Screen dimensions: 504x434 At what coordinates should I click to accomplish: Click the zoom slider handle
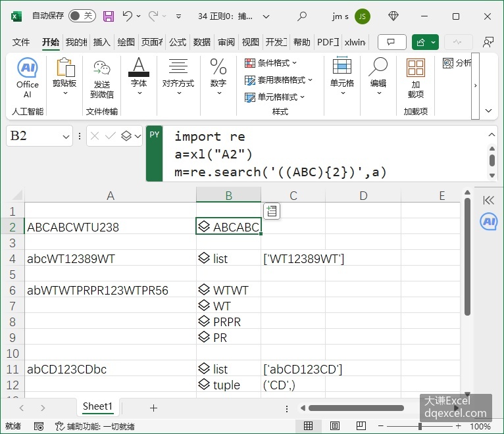[x=420, y=426]
